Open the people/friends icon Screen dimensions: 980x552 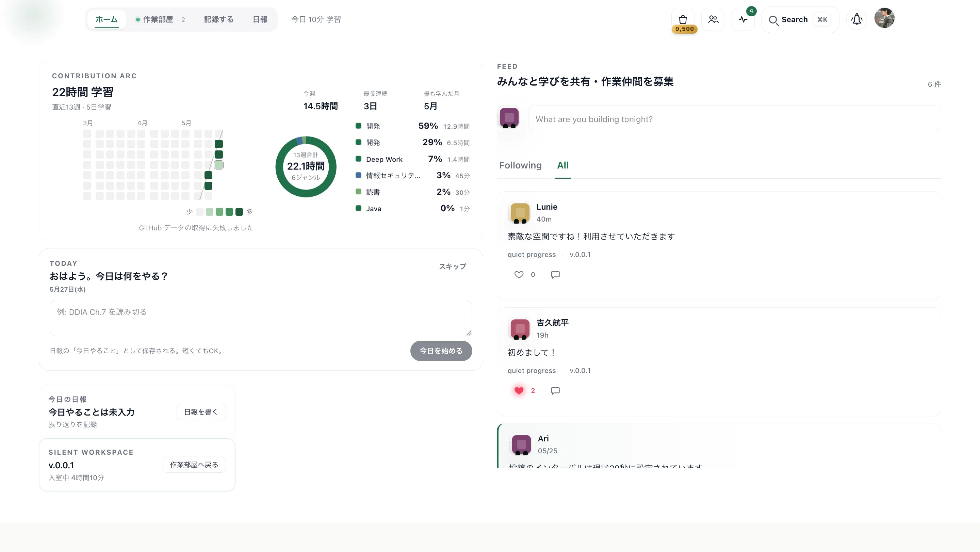coord(713,19)
